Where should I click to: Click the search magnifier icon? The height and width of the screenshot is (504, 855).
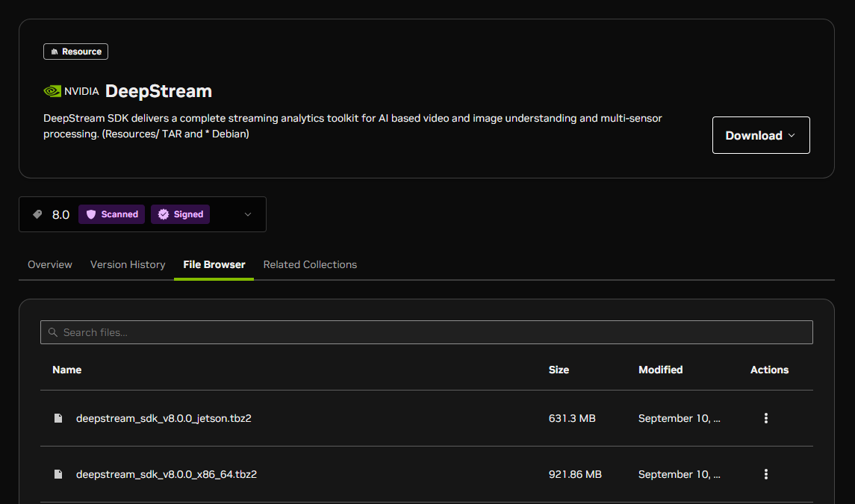pyautogui.click(x=53, y=332)
